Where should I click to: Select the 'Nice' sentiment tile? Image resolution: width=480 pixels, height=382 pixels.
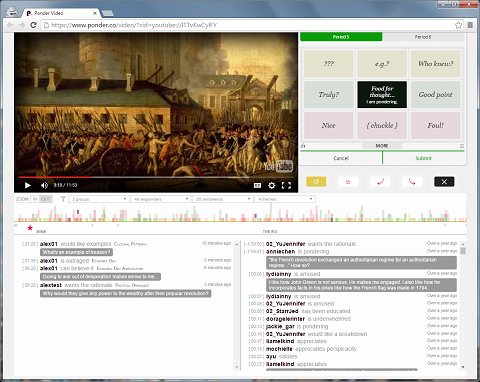(329, 125)
